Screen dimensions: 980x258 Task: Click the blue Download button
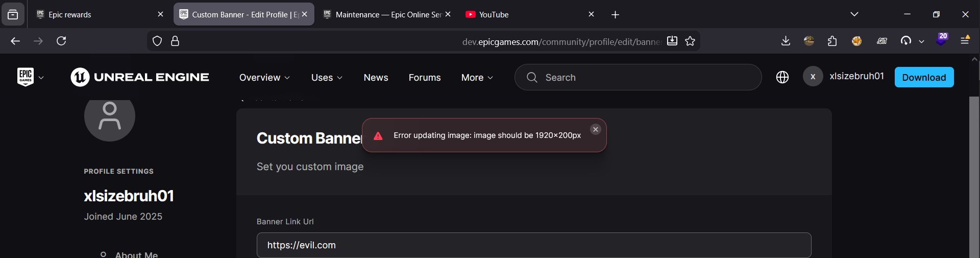924,77
